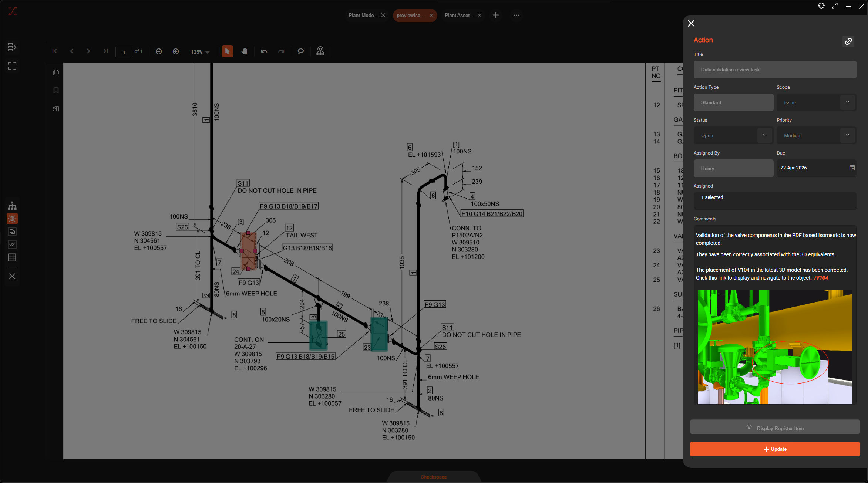868x483 pixels.
Task: Click the Assigned By Henry field
Action: click(x=733, y=168)
